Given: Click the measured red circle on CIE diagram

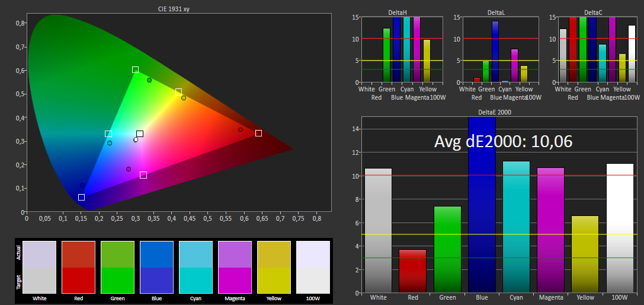Looking at the screenshot, I should 241,130.
